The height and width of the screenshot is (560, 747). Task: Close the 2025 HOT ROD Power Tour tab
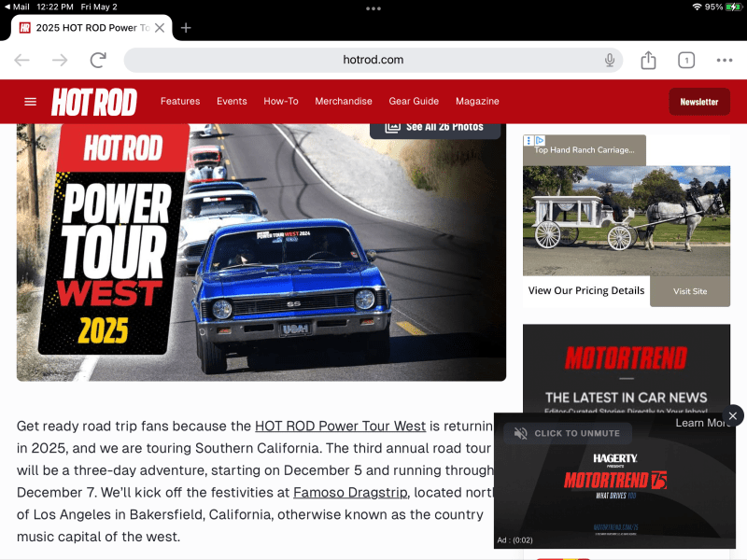coord(160,28)
